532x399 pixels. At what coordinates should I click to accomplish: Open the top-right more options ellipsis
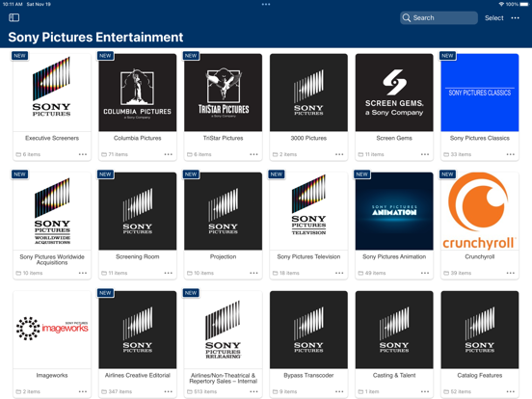click(515, 18)
